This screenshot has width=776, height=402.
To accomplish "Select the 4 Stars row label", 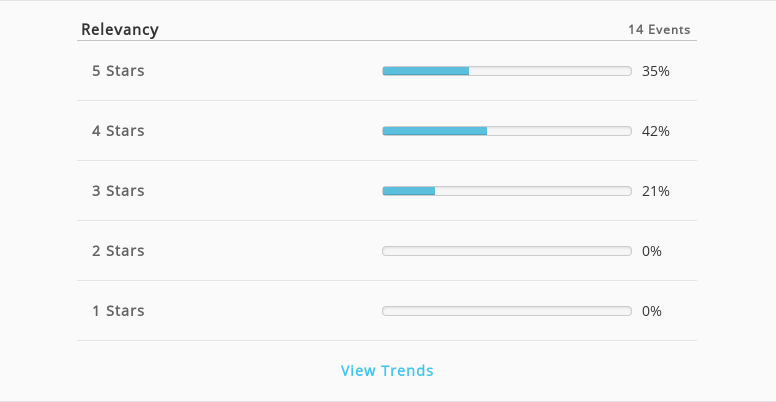I will (118, 131).
